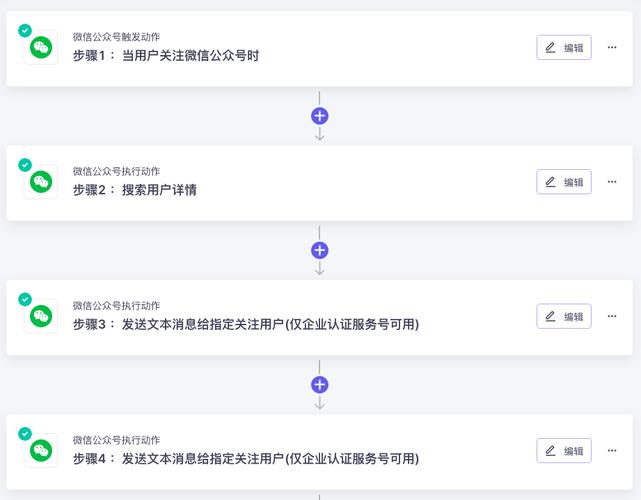
Task: Click the green check badge on step 4
Action: point(25,433)
